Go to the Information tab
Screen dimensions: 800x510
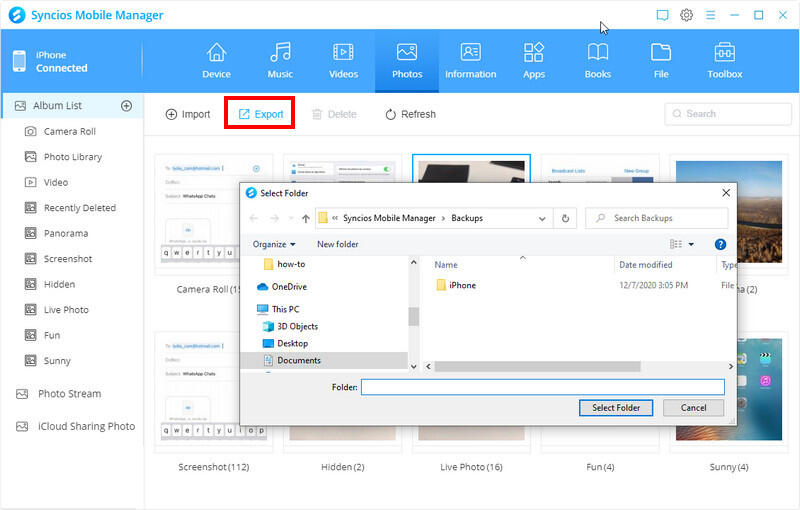[470, 61]
